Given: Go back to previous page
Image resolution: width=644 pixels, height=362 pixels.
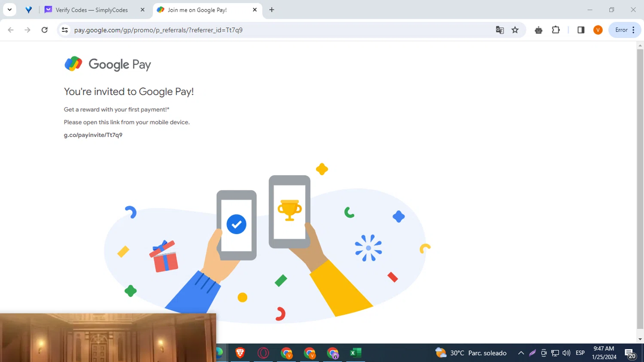Looking at the screenshot, I should pyautogui.click(x=11, y=30).
